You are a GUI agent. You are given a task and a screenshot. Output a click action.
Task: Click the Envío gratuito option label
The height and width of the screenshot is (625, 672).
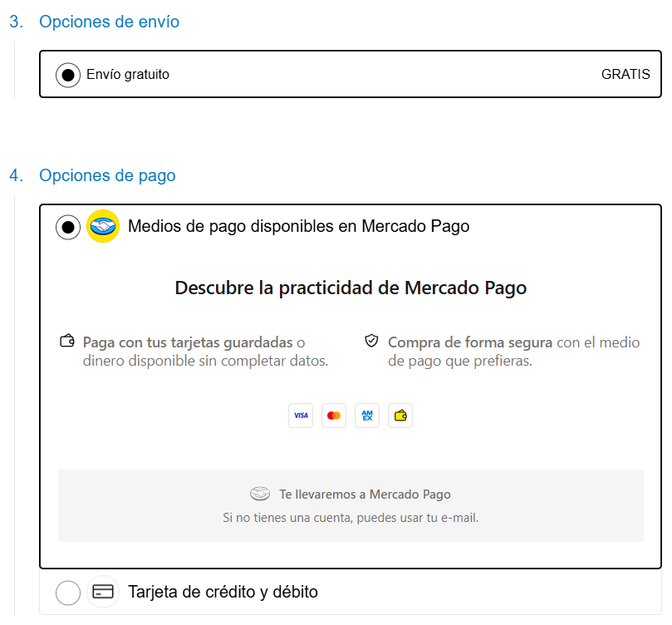pos(128,75)
